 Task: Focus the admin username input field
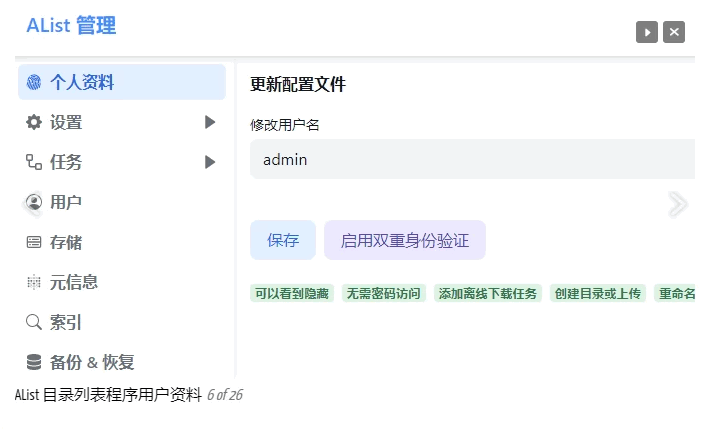click(x=472, y=159)
